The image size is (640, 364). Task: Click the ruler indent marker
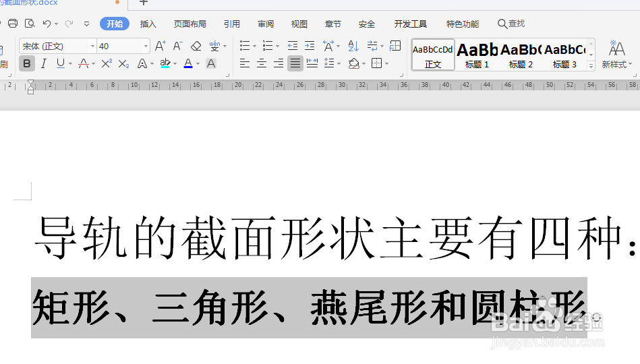[x=30, y=86]
